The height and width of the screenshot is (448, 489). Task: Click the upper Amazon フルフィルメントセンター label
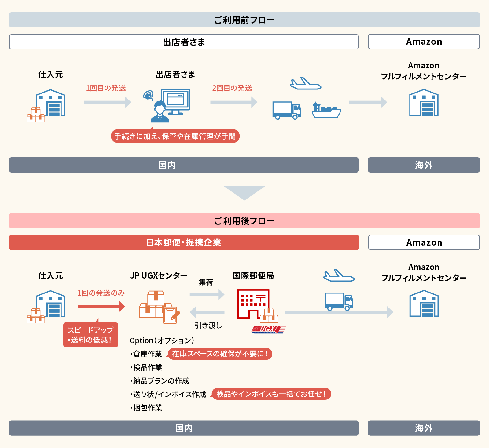click(424, 71)
